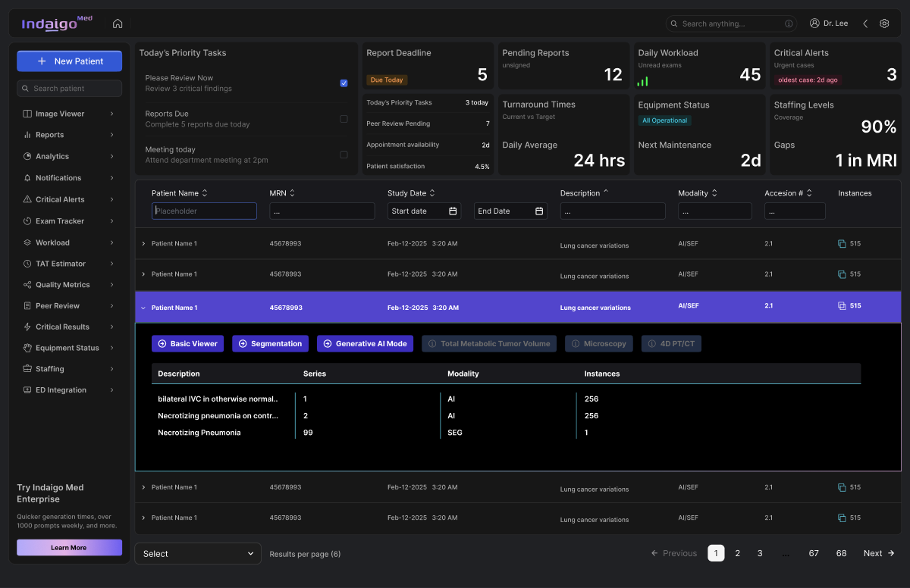The width and height of the screenshot is (910, 588).
Task: Open TAT Estimator in sidebar
Action: 69,264
